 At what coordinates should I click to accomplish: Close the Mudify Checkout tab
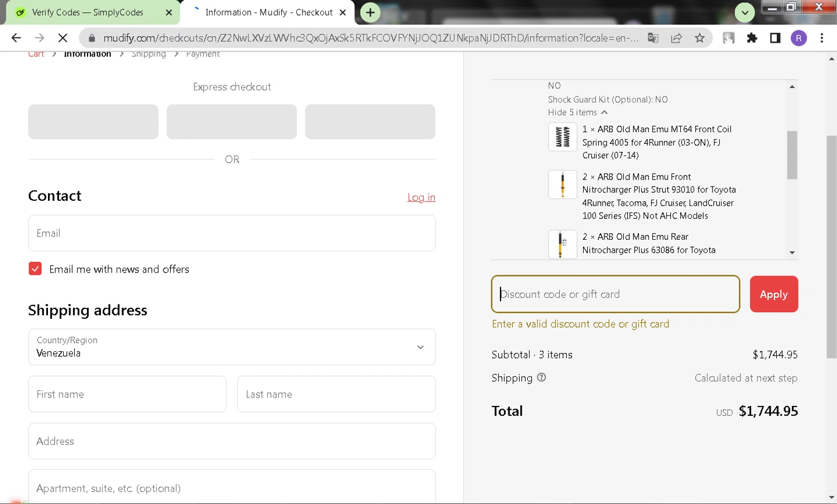click(343, 12)
